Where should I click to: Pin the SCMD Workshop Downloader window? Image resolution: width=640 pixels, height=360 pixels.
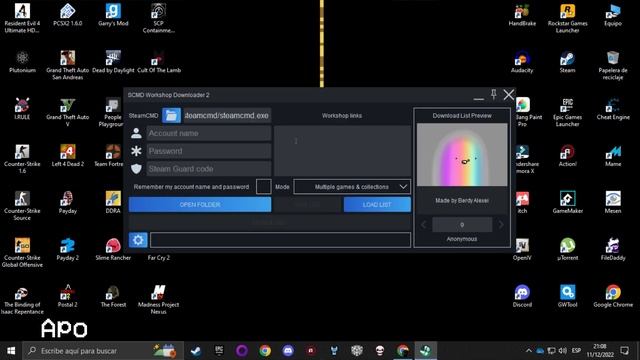click(493, 95)
